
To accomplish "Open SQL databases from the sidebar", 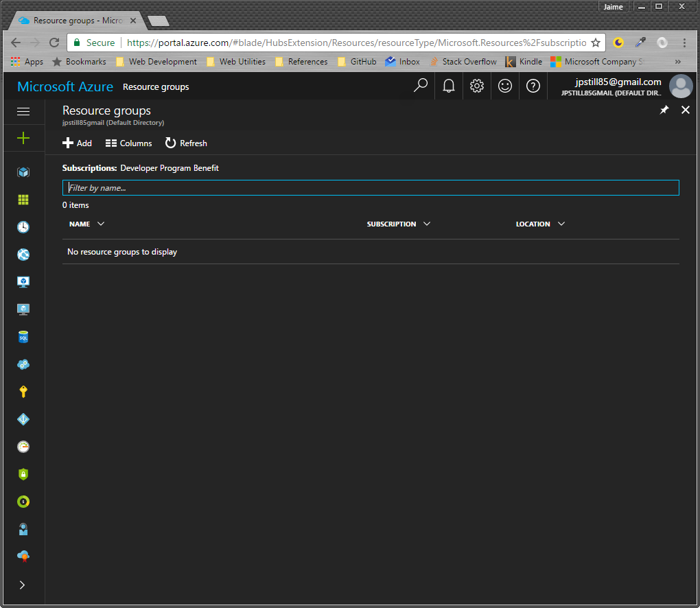I will pos(23,337).
